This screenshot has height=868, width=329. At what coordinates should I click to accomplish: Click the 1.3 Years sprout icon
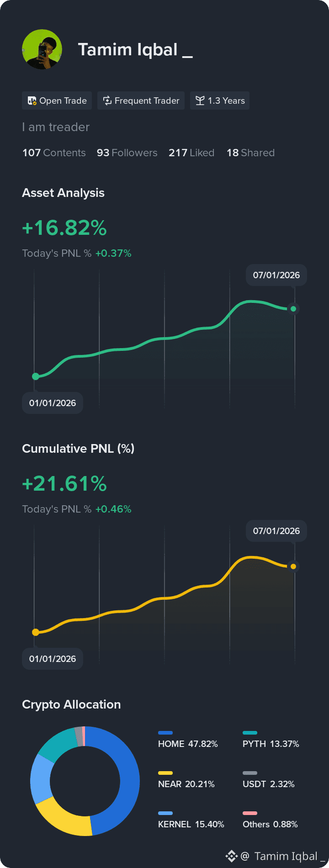coord(200,101)
